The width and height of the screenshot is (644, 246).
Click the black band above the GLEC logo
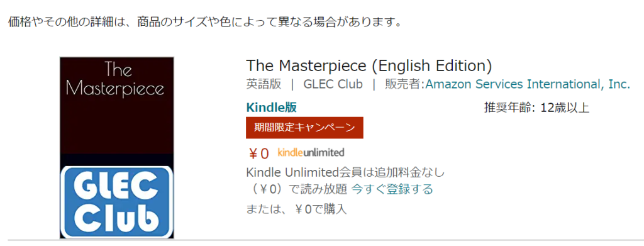click(x=116, y=160)
